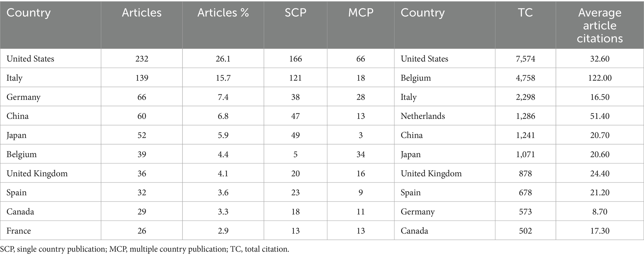
Task: Select the France cell in last row
Action: coord(19,231)
